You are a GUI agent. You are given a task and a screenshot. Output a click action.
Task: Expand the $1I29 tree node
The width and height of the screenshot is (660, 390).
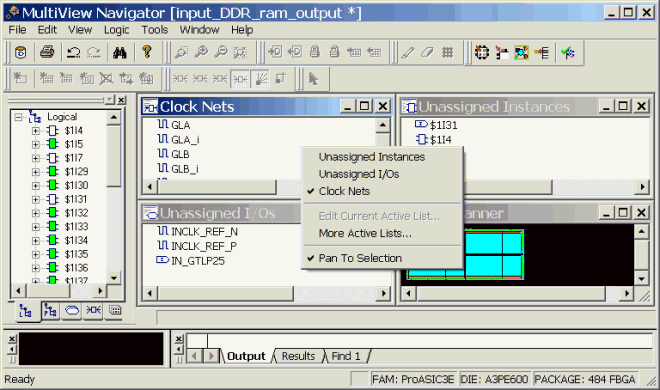pyautogui.click(x=36, y=172)
